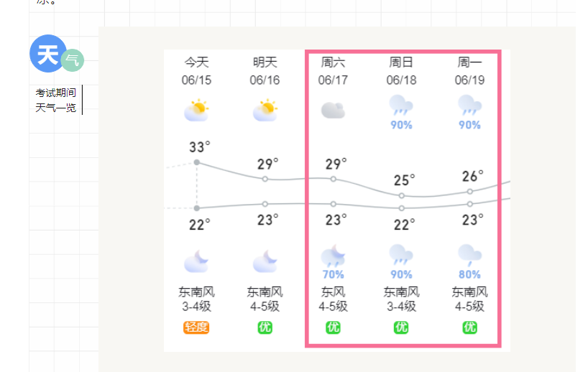Click Saturday's cloudy daytime weather icon
This screenshot has height=372, width=588.
333,110
